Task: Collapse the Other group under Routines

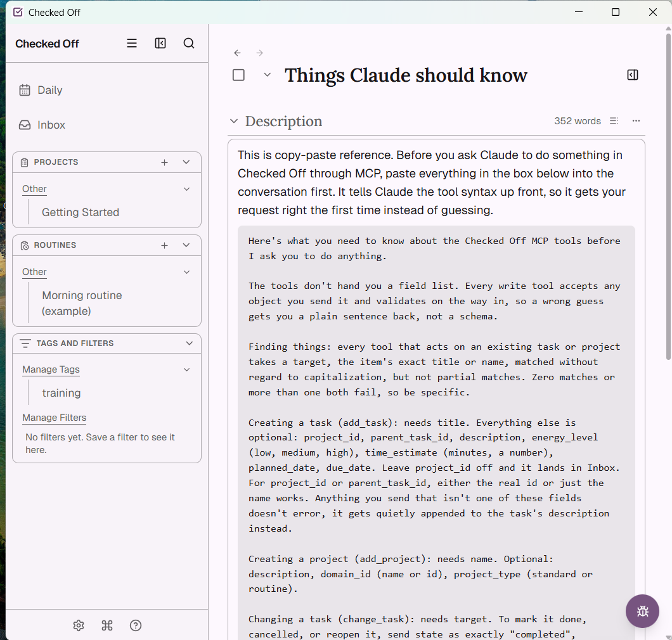Action: point(186,272)
